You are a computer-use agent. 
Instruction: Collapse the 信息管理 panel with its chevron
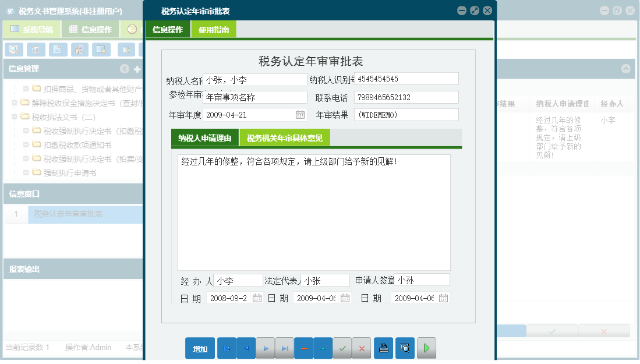pos(124,69)
